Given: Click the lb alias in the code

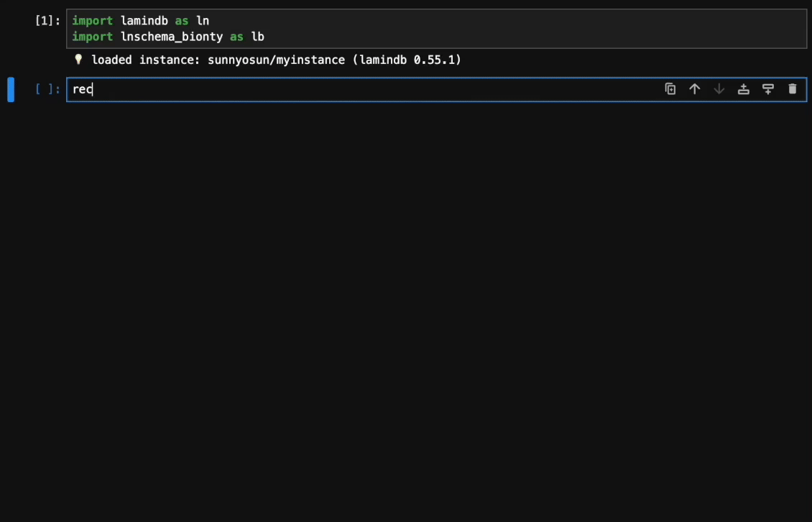Looking at the screenshot, I should pyautogui.click(x=259, y=37).
